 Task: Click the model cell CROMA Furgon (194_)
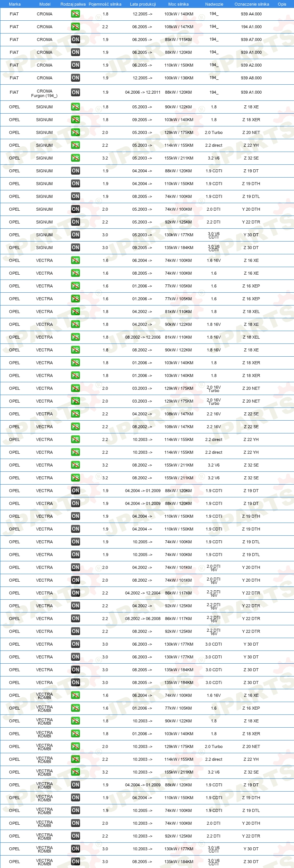(44, 93)
